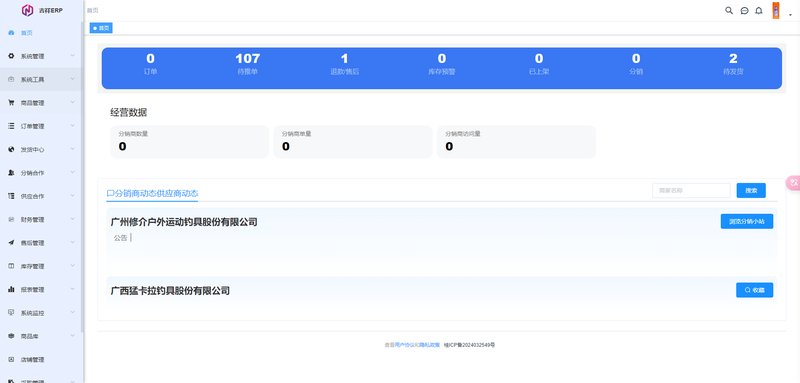800x383 pixels.
Task: Click the 库存预警 stat showing 0
Action: point(442,64)
